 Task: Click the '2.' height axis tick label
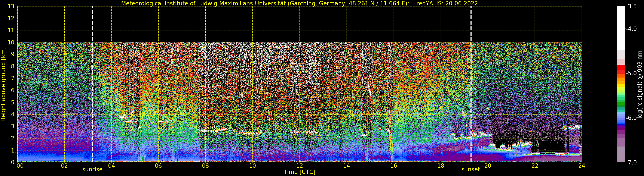tap(13, 139)
